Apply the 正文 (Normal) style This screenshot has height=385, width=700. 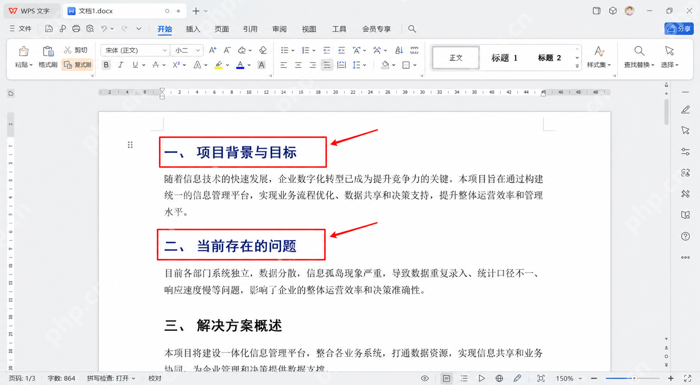456,58
